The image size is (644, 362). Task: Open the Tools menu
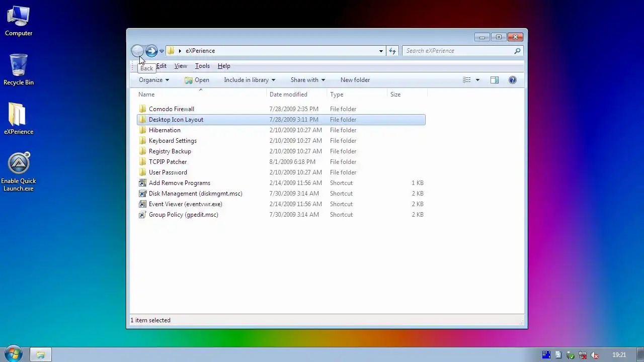click(202, 66)
